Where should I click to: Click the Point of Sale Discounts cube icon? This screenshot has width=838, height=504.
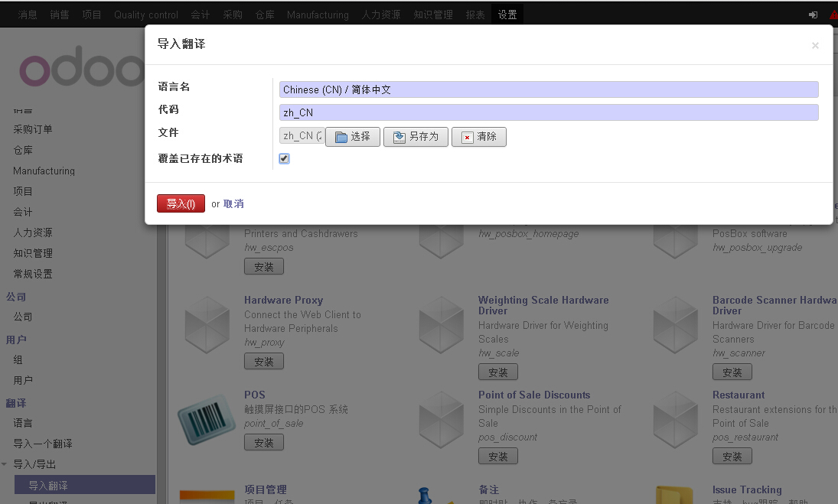441,420
